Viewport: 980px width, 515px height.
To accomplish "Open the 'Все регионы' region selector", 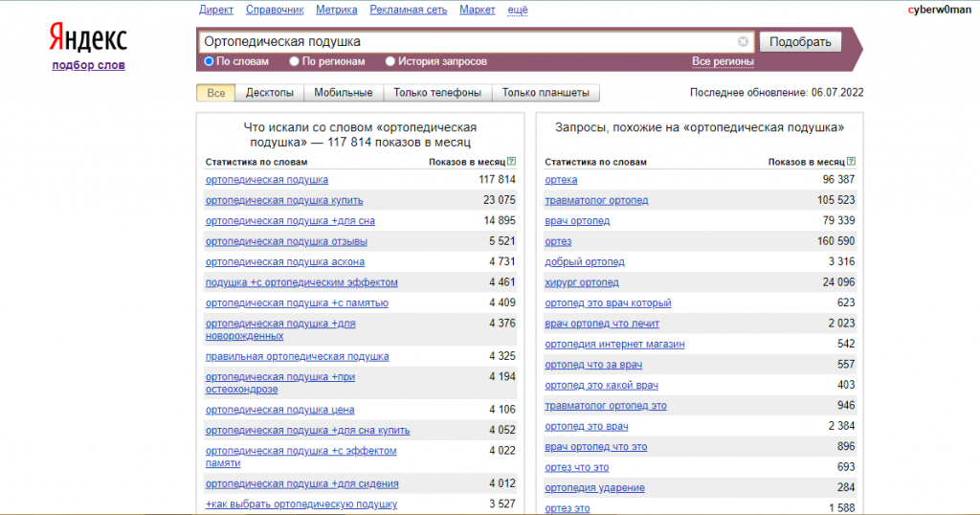I will pyautogui.click(x=723, y=61).
